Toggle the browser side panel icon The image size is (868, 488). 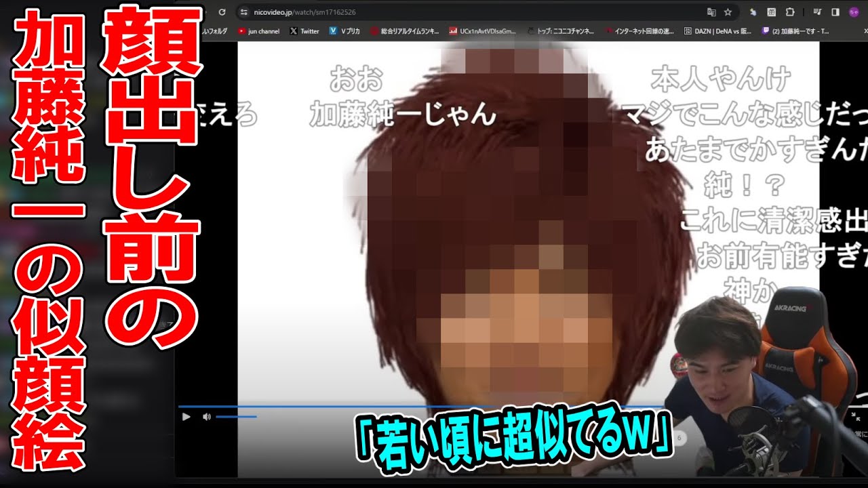pyautogui.click(x=835, y=12)
